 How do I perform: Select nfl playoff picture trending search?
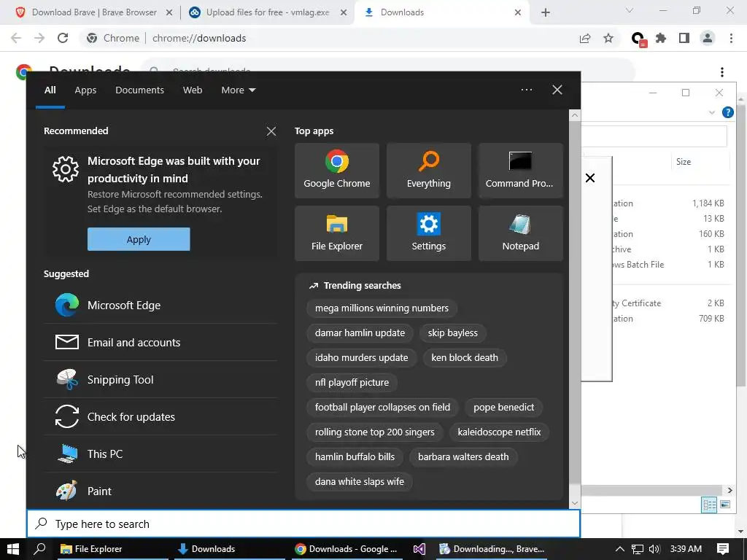(x=352, y=382)
